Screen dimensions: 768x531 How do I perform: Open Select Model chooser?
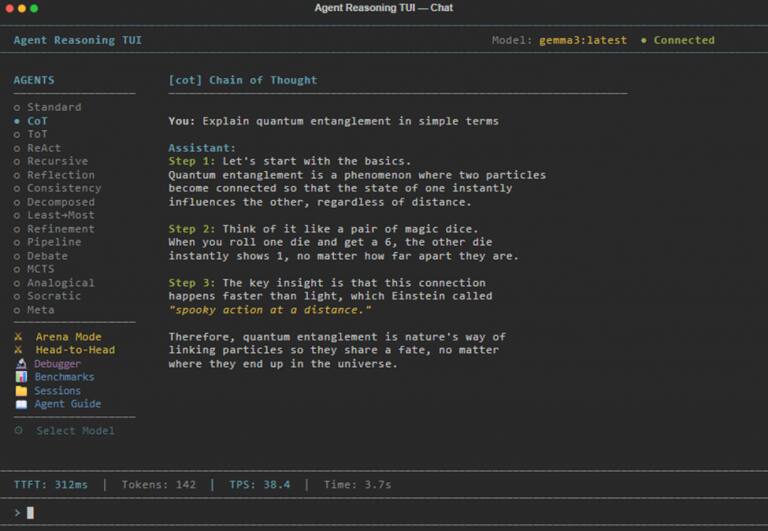click(x=75, y=431)
